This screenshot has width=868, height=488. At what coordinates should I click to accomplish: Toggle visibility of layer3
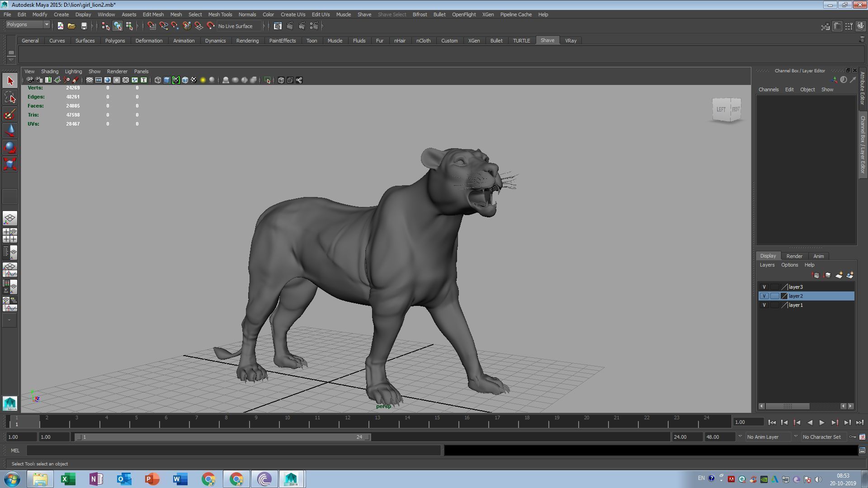click(x=764, y=287)
